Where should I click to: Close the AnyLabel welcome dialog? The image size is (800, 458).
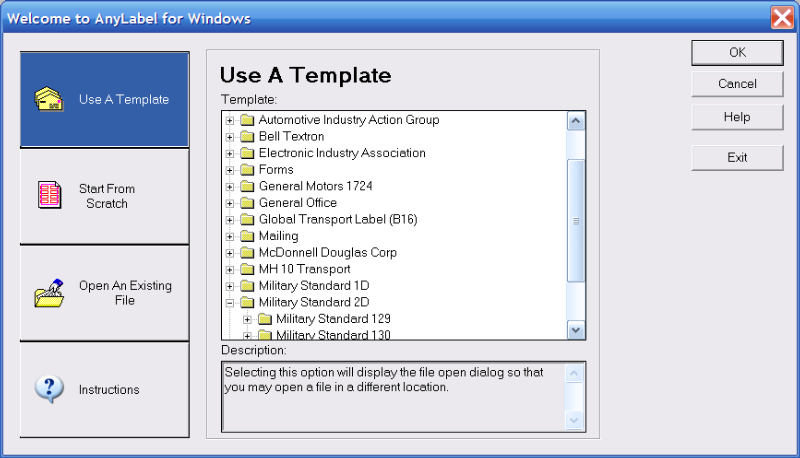pyautogui.click(x=782, y=18)
